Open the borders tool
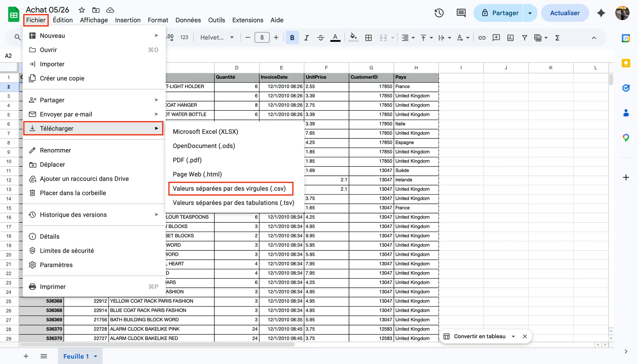Image resolution: width=638 pixels, height=364 pixels. [368, 38]
